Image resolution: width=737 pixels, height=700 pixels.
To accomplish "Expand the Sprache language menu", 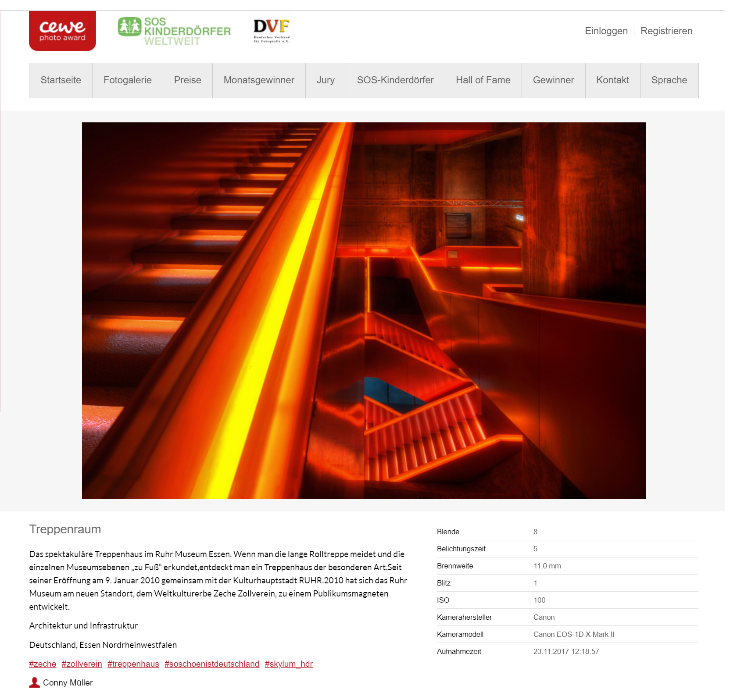I will point(669,80).
